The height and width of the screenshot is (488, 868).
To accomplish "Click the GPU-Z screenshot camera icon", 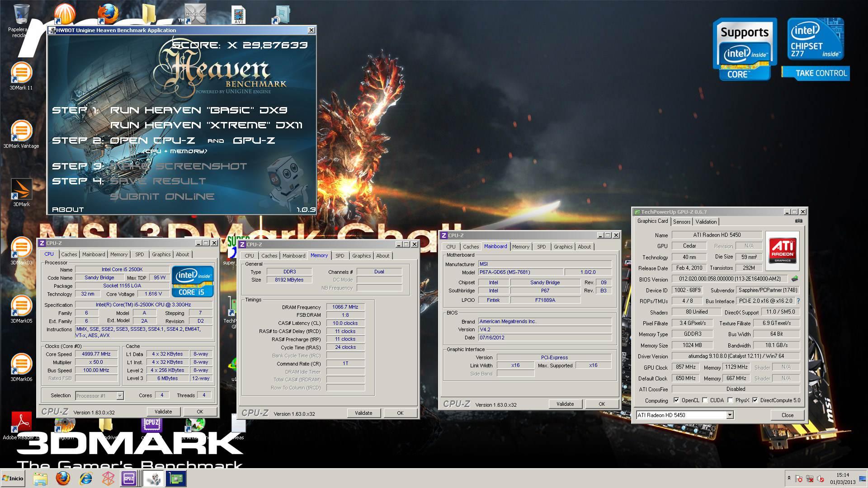I will (798, 221).
